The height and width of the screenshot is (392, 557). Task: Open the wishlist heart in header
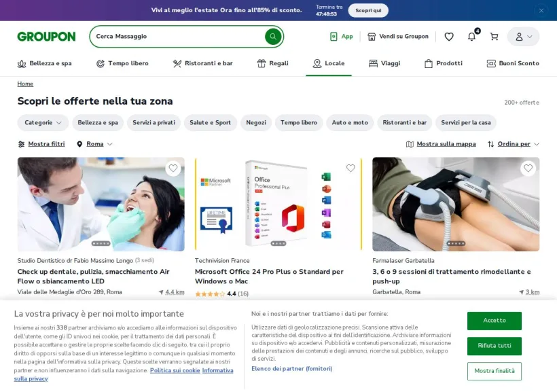[449, 37]
